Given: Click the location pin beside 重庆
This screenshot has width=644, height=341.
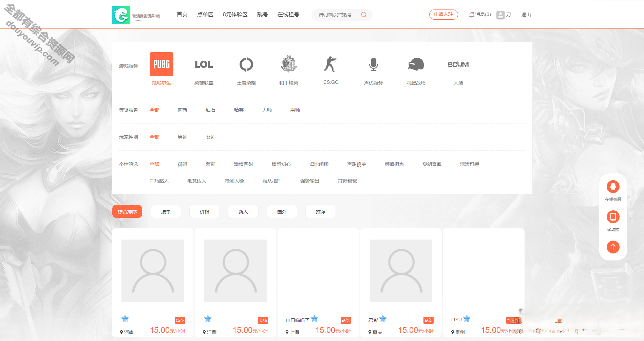Looking at the screenshot, I should coord(370,332).
